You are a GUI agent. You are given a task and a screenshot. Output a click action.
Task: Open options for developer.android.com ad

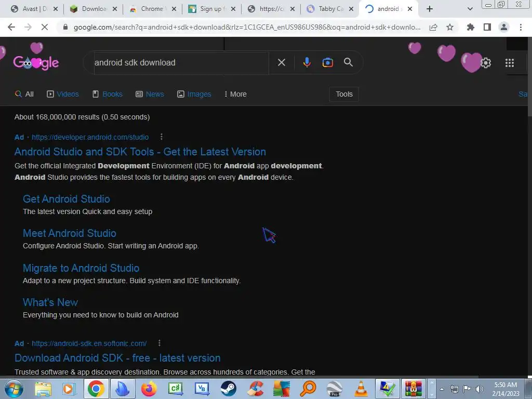pos(162,137)
